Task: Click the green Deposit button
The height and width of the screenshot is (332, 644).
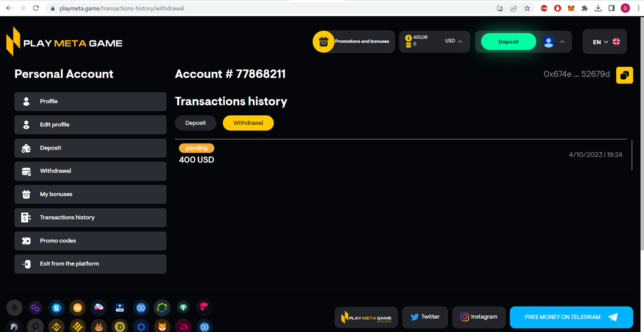Action: (508, 42)
